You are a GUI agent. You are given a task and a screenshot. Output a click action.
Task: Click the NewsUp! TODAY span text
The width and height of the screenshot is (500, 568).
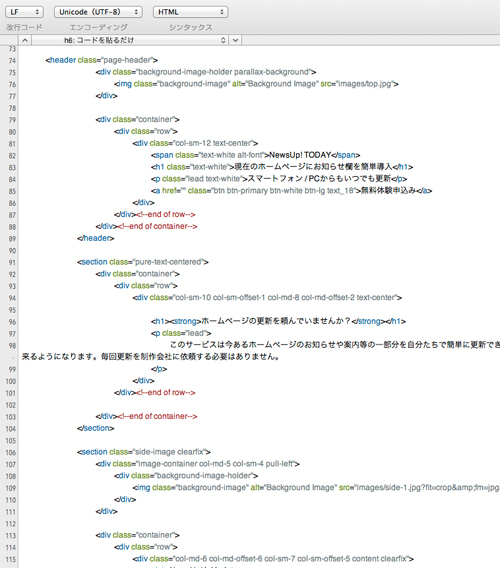click(300, 155)
